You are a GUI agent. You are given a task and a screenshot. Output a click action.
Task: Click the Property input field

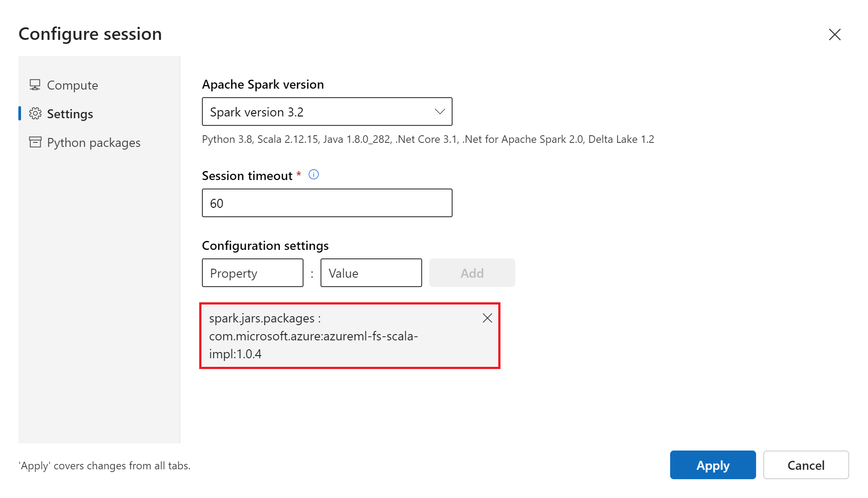(x=252, y=273)
